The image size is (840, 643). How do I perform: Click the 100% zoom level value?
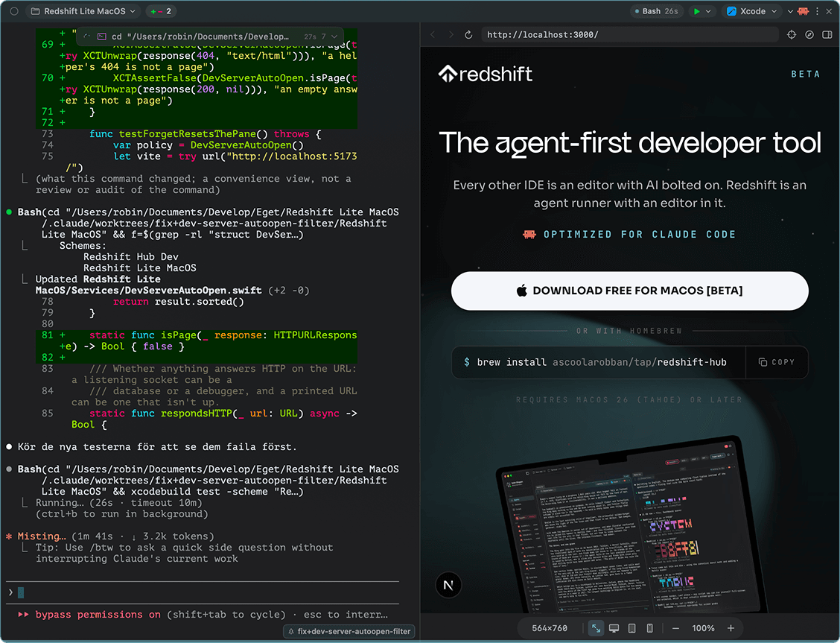[x=703, y=628]
